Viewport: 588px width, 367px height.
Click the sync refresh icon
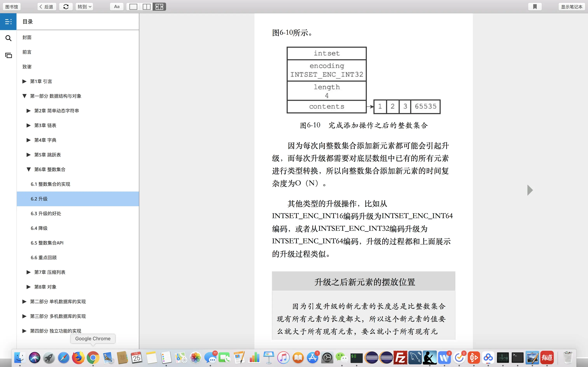coord(66,7)
